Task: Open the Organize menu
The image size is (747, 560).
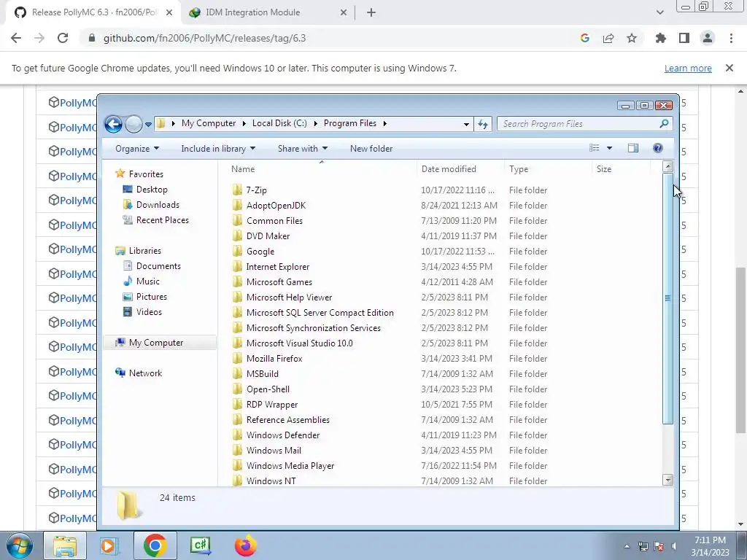Action: coord(136,149)
